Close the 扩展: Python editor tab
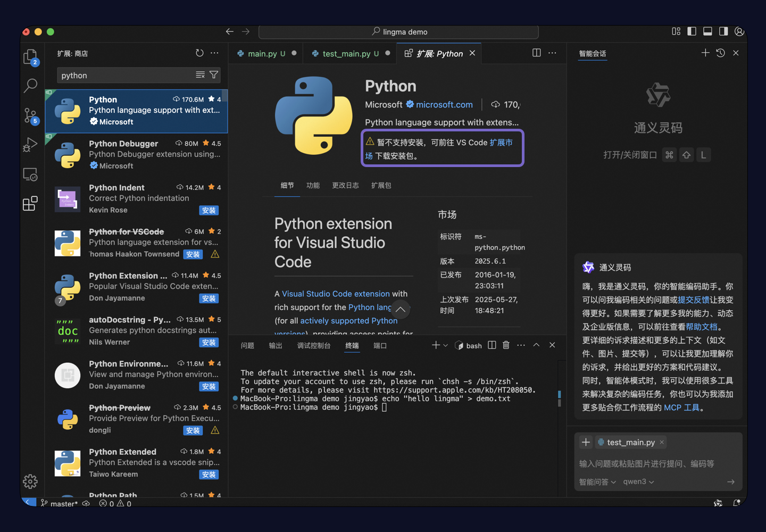Screen dimensions: 766x532 coord(472,53)
